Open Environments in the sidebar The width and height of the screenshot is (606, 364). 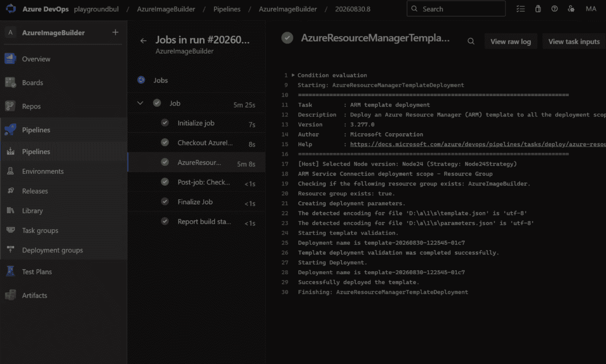click(64, 171)
